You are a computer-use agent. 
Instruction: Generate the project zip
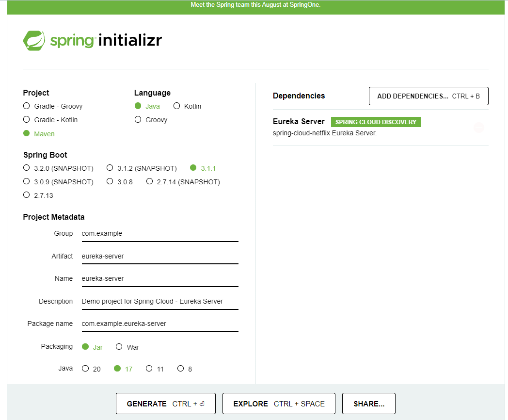coord(166,404)
